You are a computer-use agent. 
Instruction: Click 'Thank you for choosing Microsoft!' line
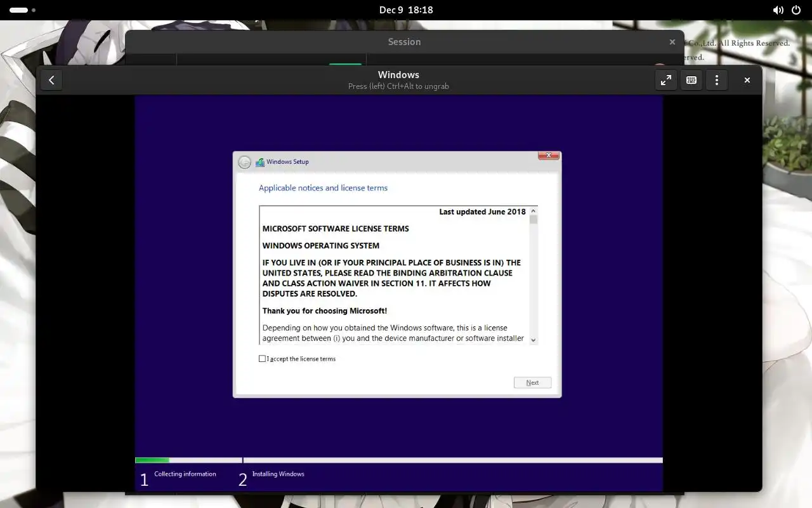[x=325, y=311]
